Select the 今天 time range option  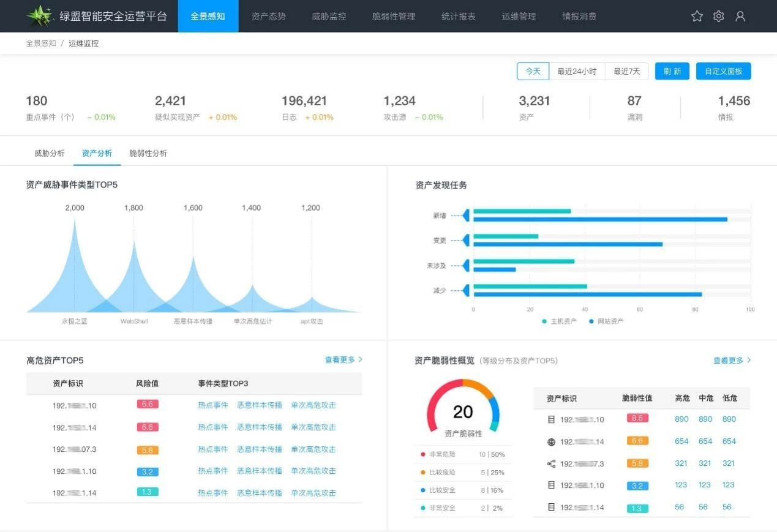click(x=533, y=71)
